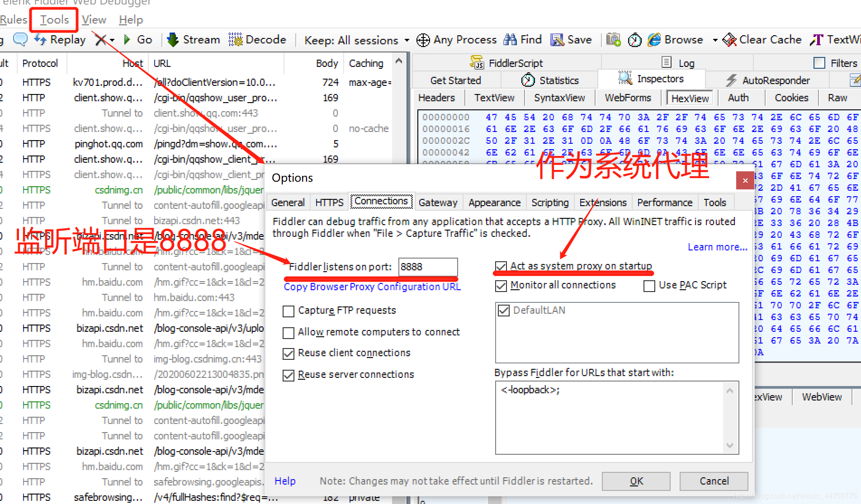Close the Options dialog with red X

pos(745,180)
